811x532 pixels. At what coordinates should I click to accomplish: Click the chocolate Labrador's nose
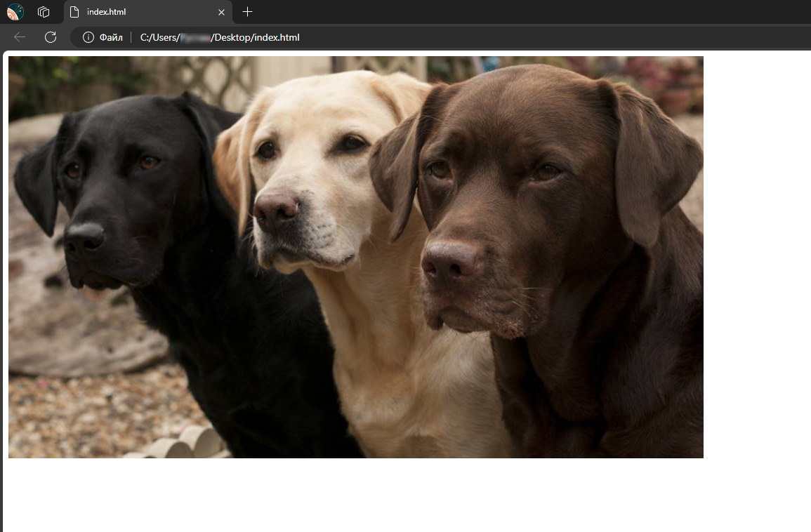point(449,259)
